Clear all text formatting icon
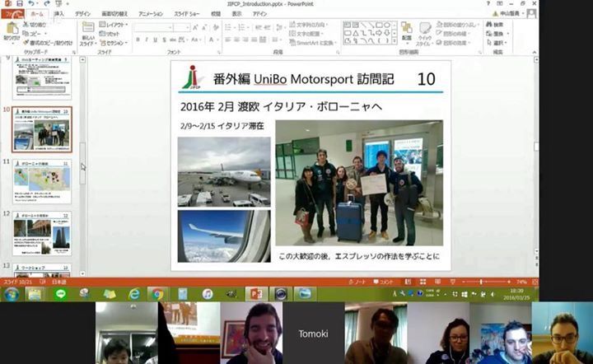 [216, 28]
